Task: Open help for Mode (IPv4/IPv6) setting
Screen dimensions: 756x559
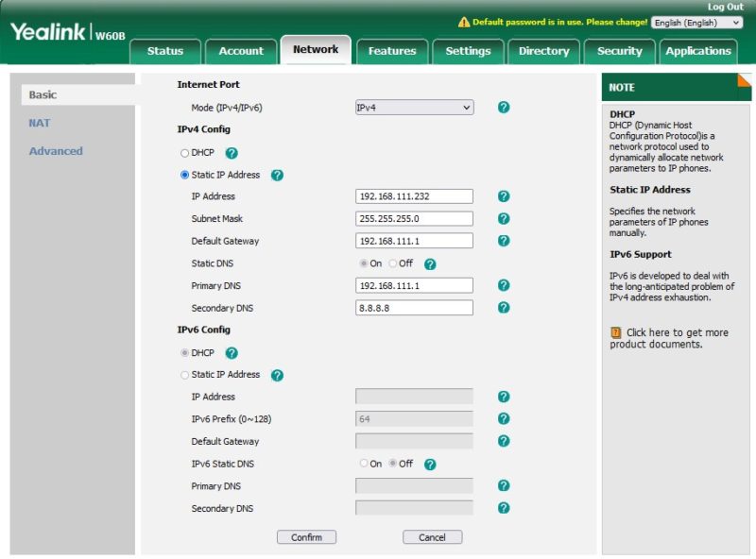Action: coord(504,107)
